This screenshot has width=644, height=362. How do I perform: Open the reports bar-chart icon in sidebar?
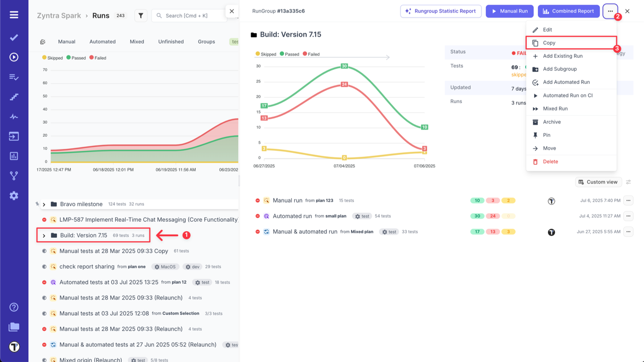[14, 156]
